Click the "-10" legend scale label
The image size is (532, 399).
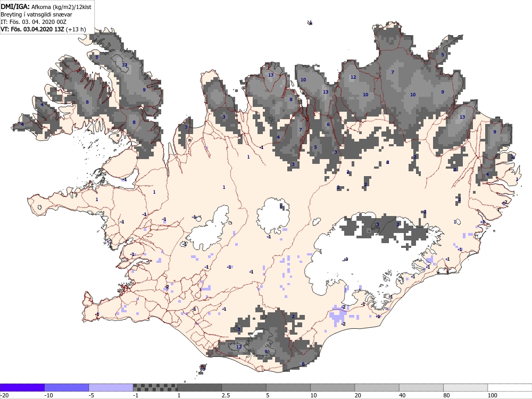tap(49, 395)
